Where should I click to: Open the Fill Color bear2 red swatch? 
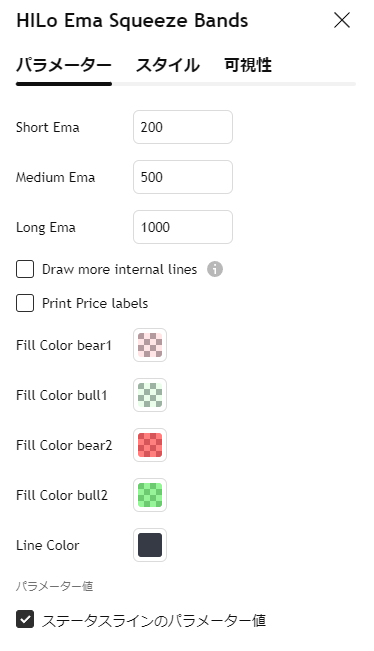150,445
